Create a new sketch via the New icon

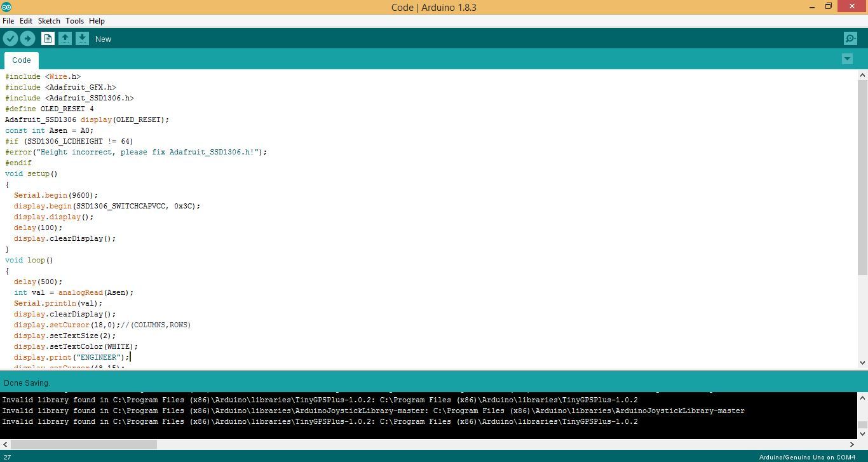(48, 38)
